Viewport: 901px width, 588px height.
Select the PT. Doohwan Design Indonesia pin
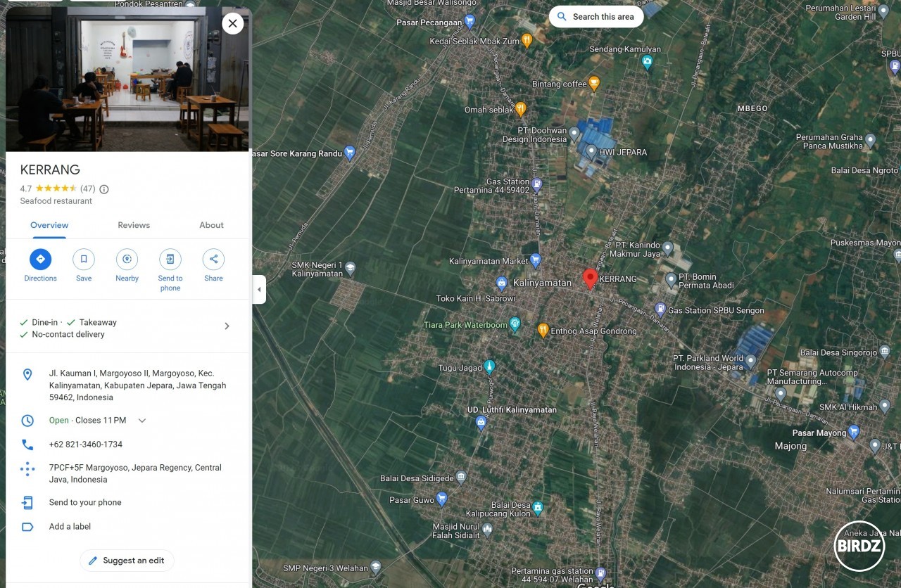[574, 134]
